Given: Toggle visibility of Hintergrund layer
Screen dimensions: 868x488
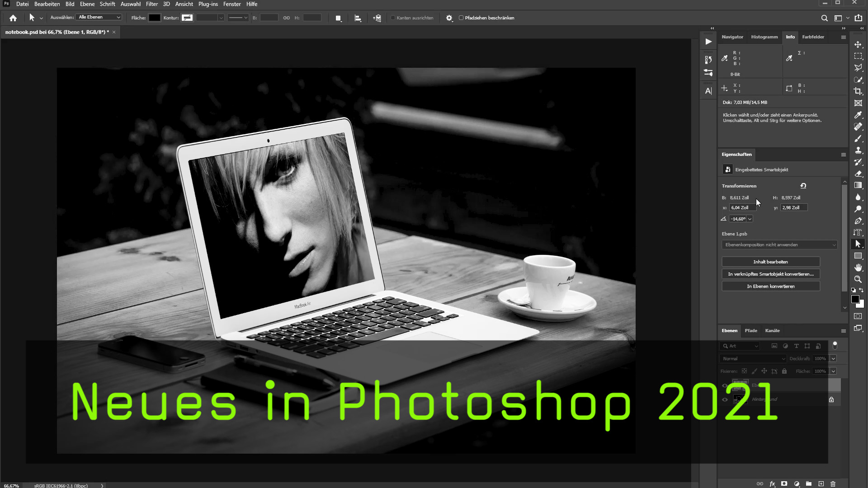Looking at the screenshot, I should tap(725, 399).
